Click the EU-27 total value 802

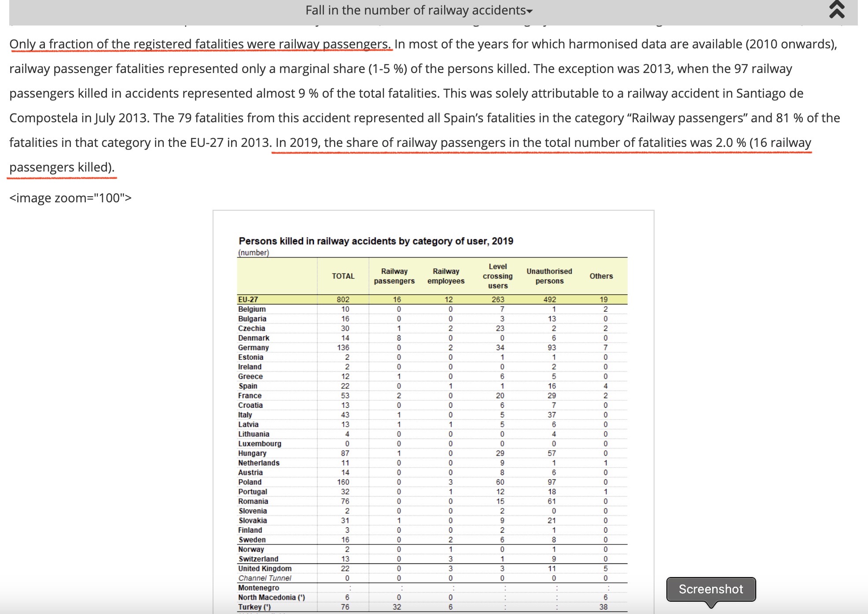pos(343,300)
